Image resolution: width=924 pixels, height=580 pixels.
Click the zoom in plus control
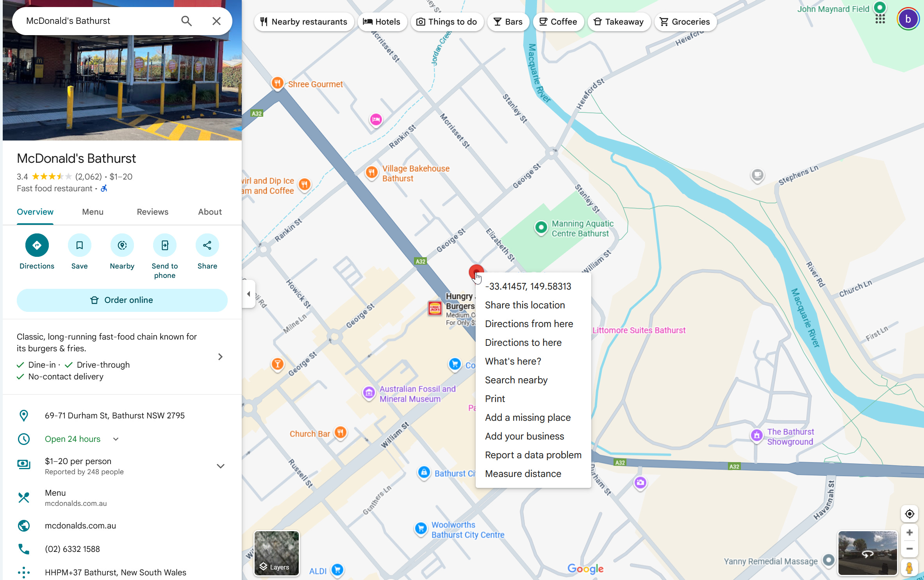coord(909,532)
